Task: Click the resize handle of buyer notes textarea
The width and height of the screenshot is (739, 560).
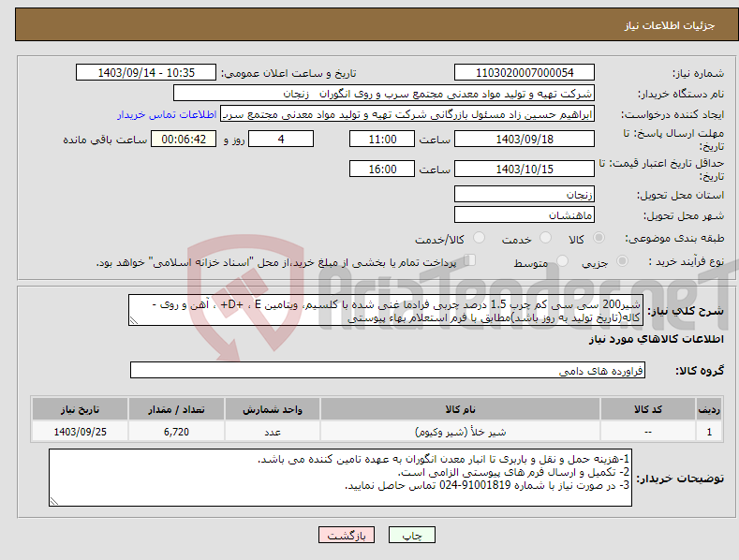Action: click(54, 501)
